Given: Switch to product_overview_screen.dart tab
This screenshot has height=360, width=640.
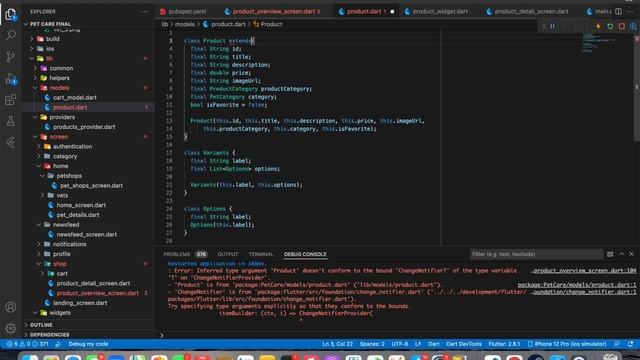Looking at the screenshot, I should [272, 11].
